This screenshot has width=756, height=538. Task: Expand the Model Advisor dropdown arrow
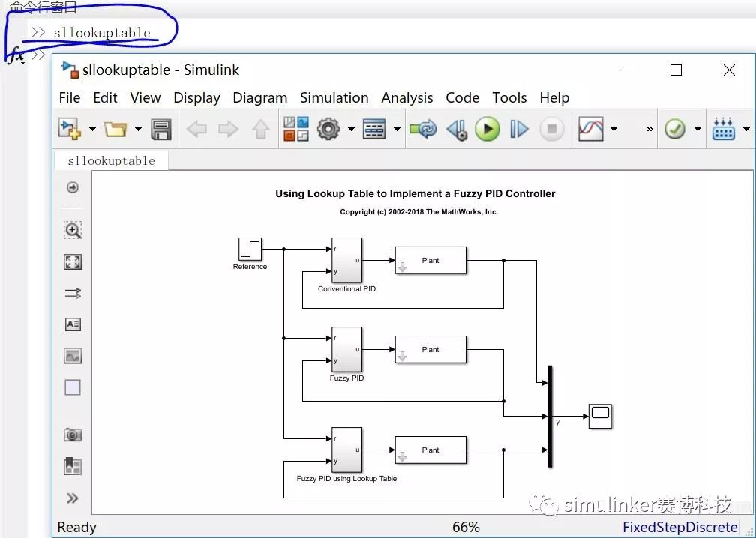697,129
